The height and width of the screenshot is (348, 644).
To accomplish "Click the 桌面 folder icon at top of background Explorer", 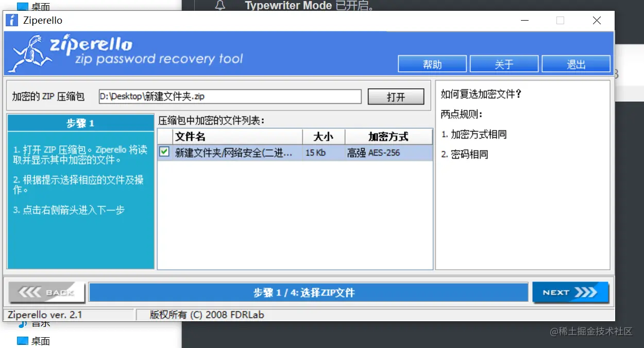I will point(22,7).
